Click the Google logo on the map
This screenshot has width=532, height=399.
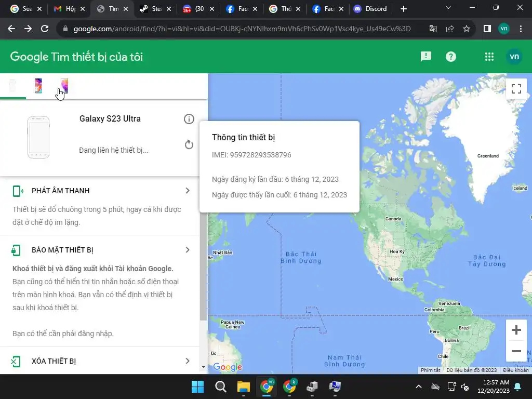click(x=228, y=367)
